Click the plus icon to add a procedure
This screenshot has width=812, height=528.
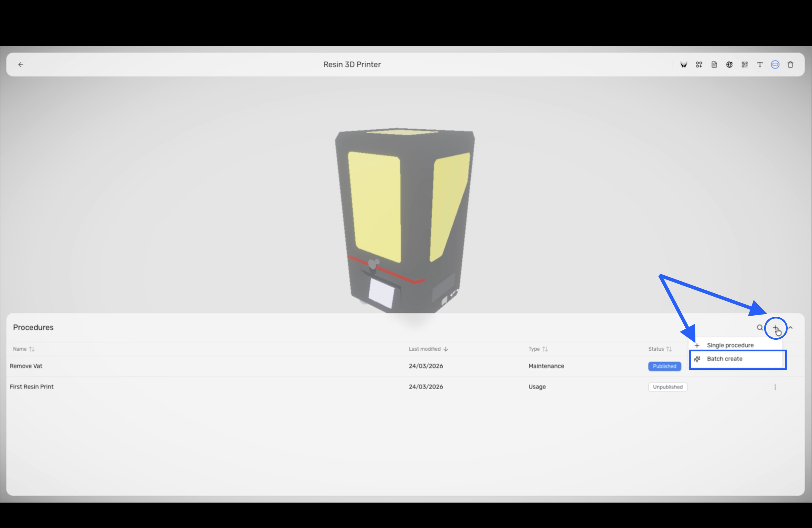tap(775, 328)
